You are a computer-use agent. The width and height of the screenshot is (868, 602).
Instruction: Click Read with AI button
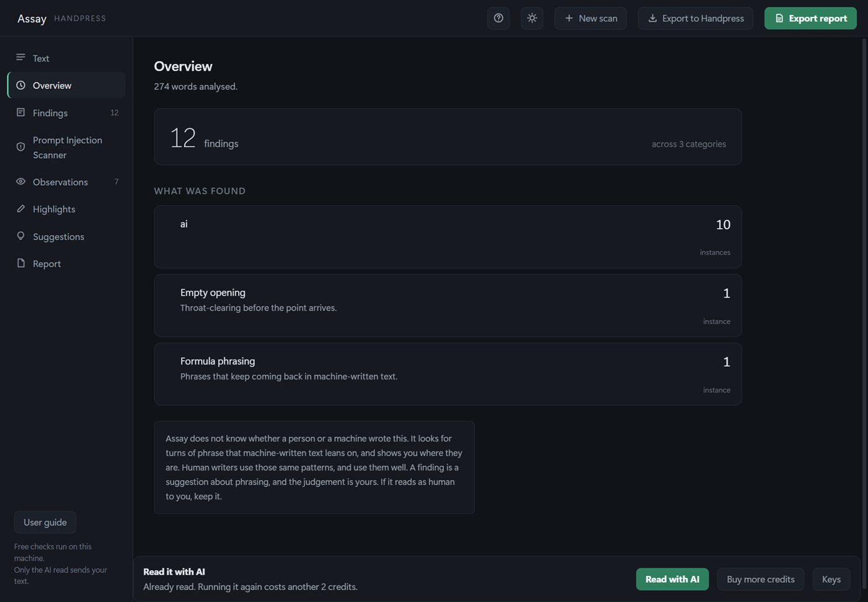[672, 579]
